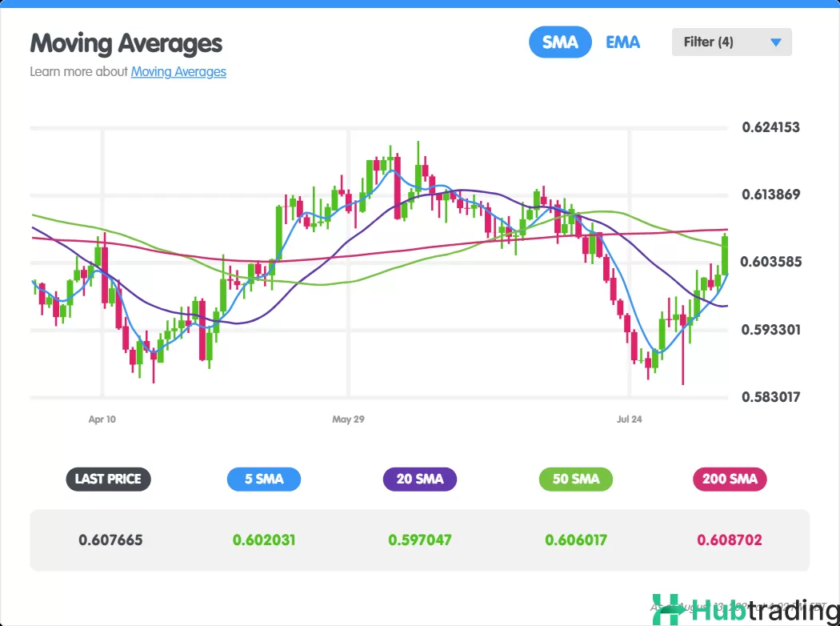Click the 0.583017 price axis label
Screen dimensions: 840x626
point(770,397)
